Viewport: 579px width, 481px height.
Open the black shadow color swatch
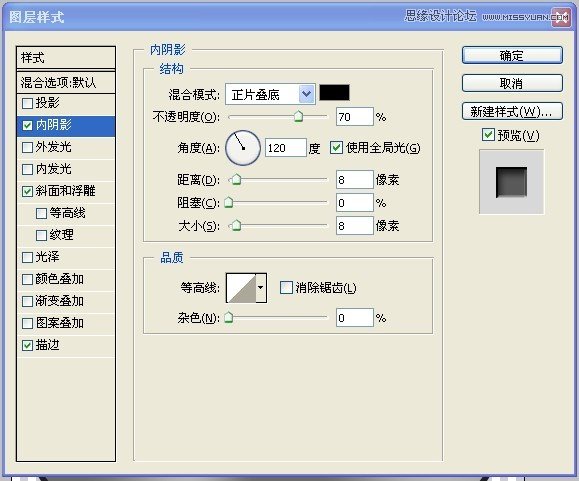[334, 93]
